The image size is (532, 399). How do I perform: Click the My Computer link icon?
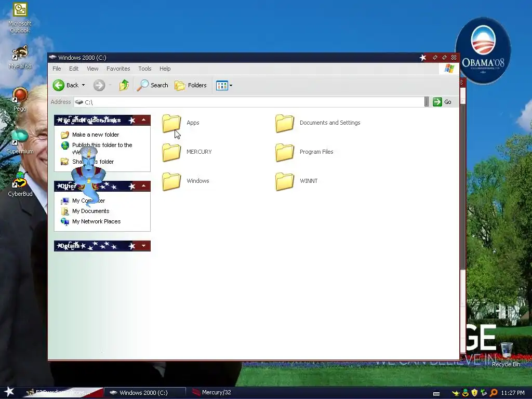click(x=65, y=201)
